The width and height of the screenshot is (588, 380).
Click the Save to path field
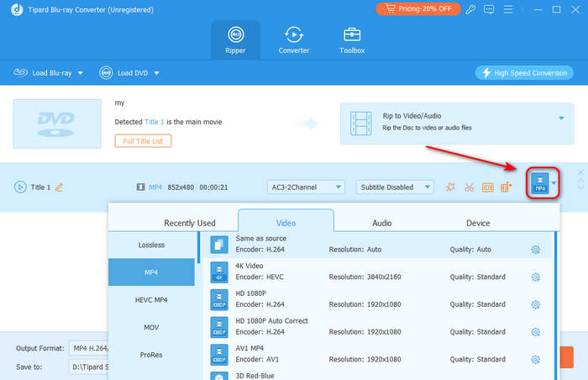[89, 367]
